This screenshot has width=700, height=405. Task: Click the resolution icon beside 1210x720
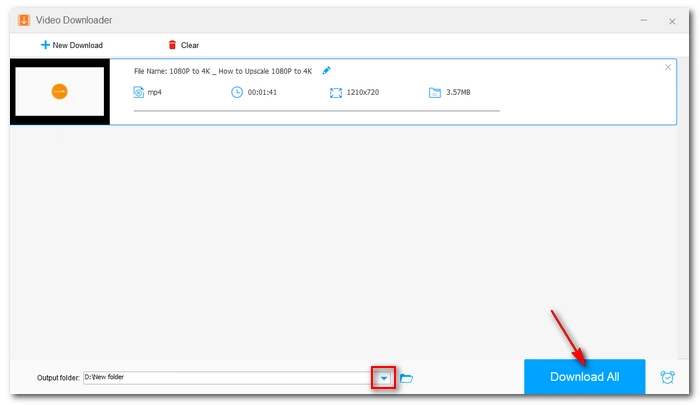point(336,92)
